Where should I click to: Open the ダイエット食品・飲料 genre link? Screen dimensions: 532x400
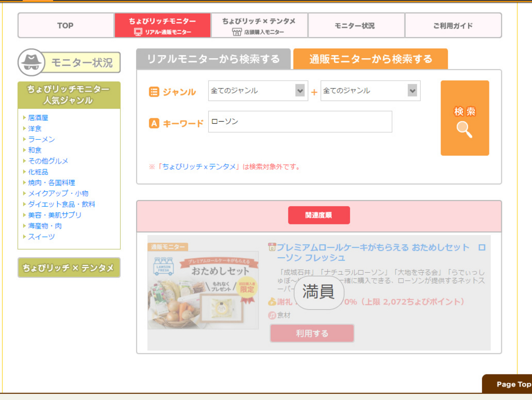click(61, 204)
